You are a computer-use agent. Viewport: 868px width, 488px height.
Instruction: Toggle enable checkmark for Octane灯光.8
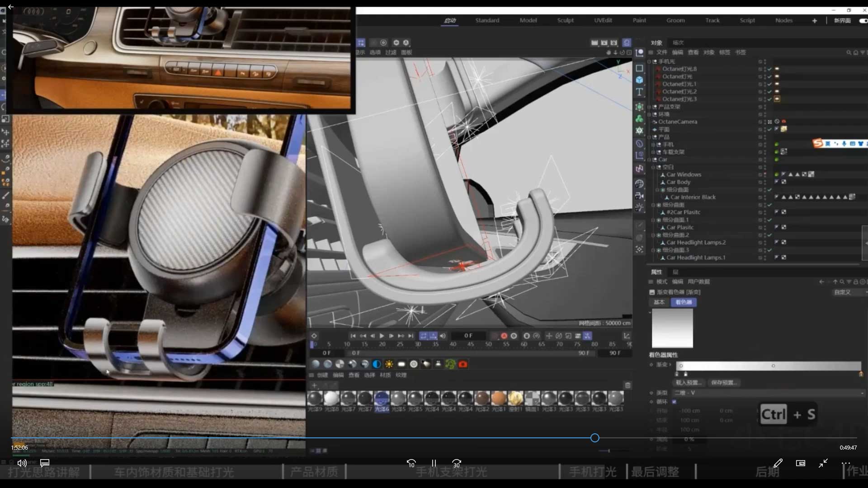coord(769,69)
